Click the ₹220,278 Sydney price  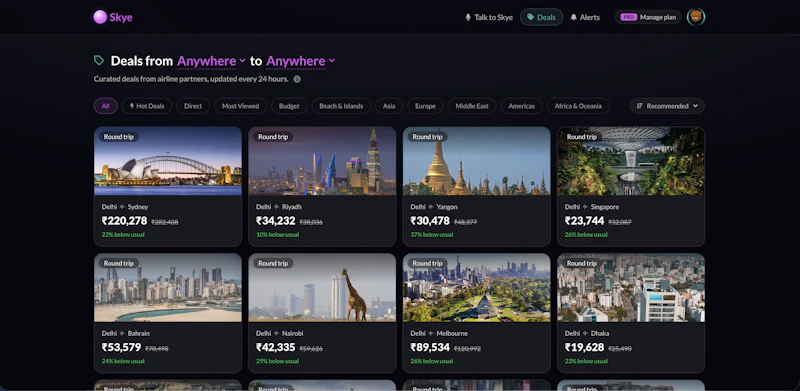point(124,221)
